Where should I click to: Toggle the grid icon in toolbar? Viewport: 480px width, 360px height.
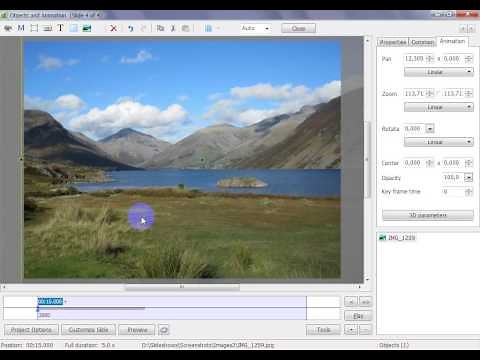[208, 28]
